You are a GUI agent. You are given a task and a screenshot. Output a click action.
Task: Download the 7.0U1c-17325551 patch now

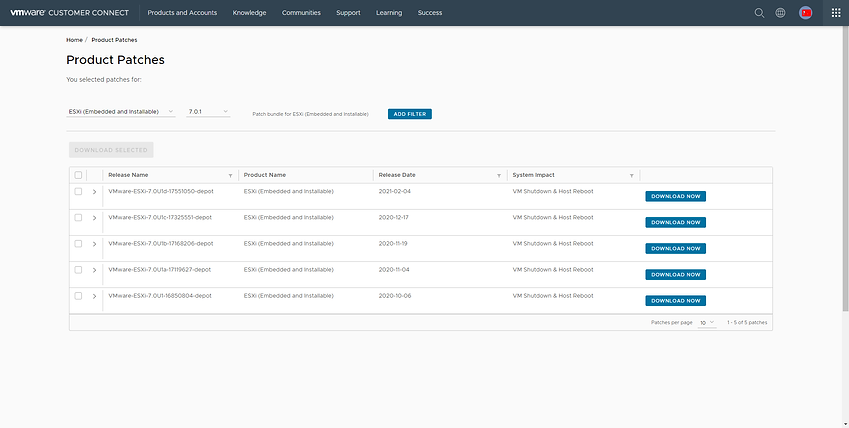click(x=676, y=222)
